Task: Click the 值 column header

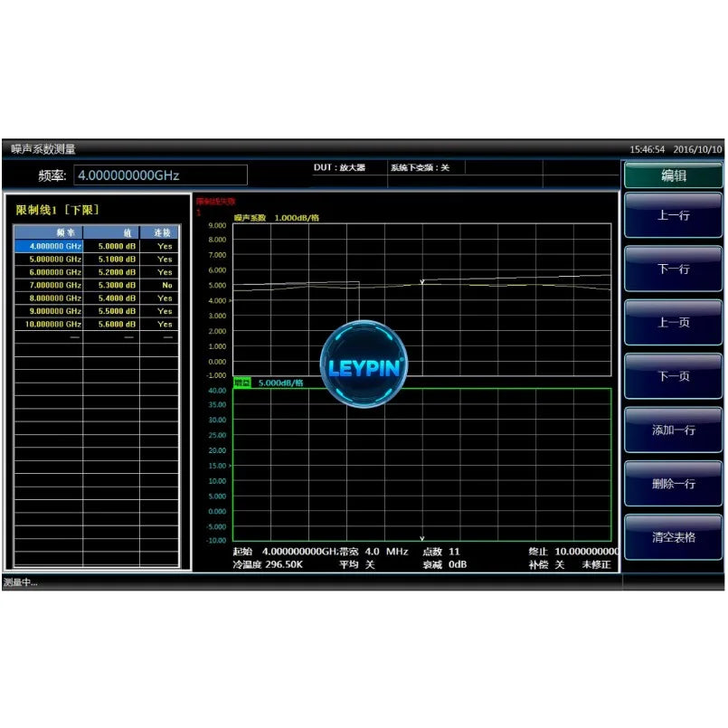Action: click(x=111, y=232)
